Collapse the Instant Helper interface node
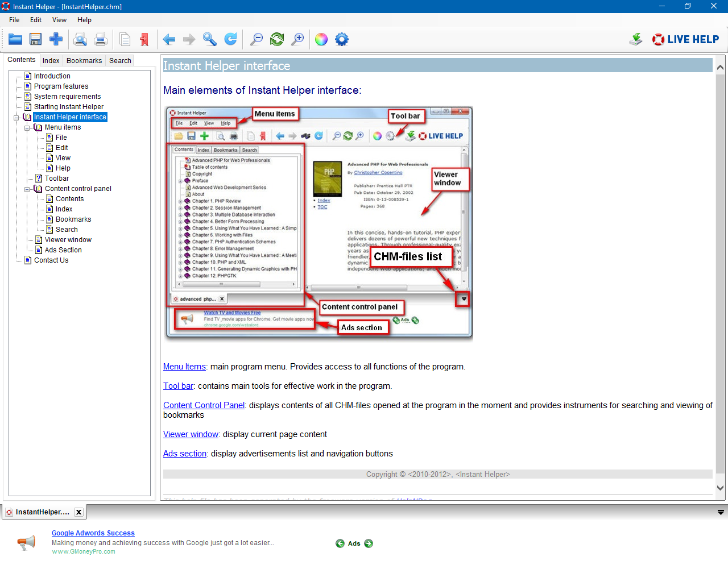 point(16,117)
